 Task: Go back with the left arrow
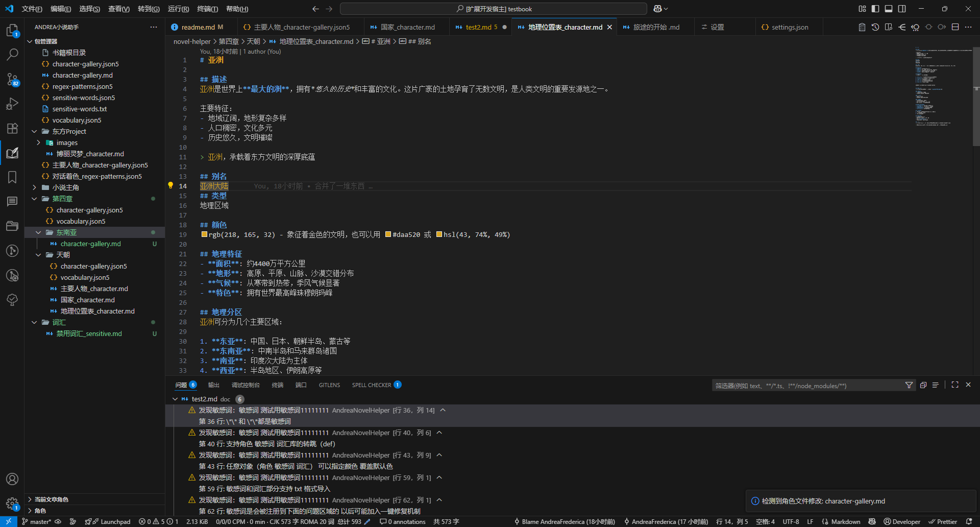pyautogui.click(x=315, y=9)
